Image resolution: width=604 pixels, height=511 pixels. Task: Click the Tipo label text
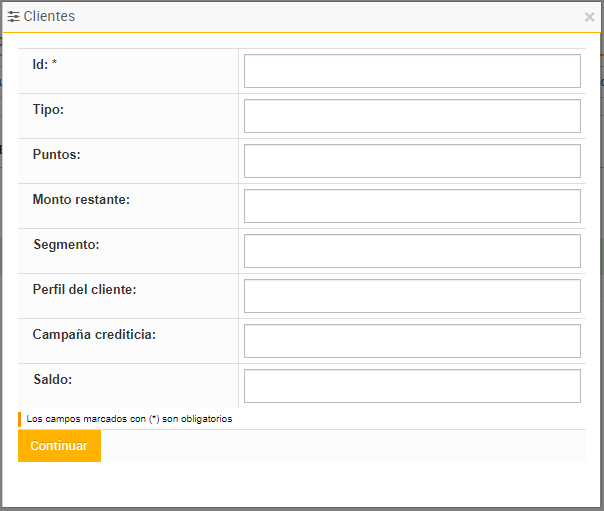pos(48,109)
